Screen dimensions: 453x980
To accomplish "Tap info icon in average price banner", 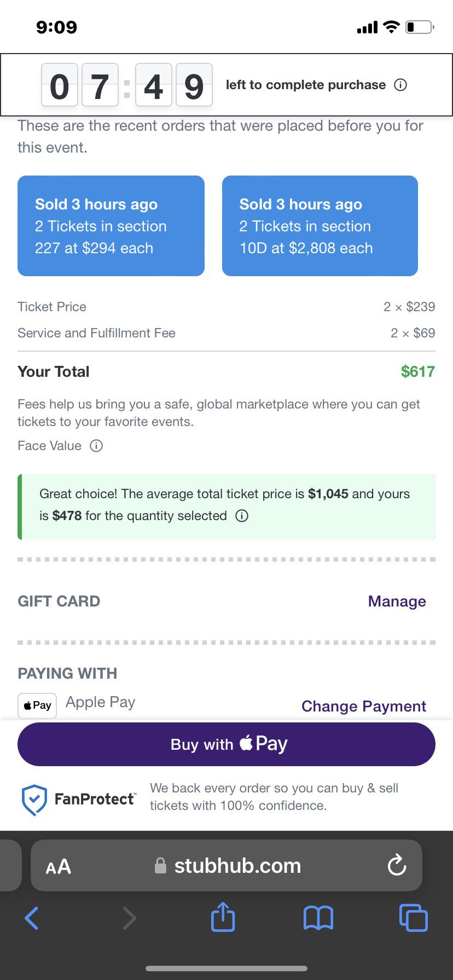I will [242, 516].
